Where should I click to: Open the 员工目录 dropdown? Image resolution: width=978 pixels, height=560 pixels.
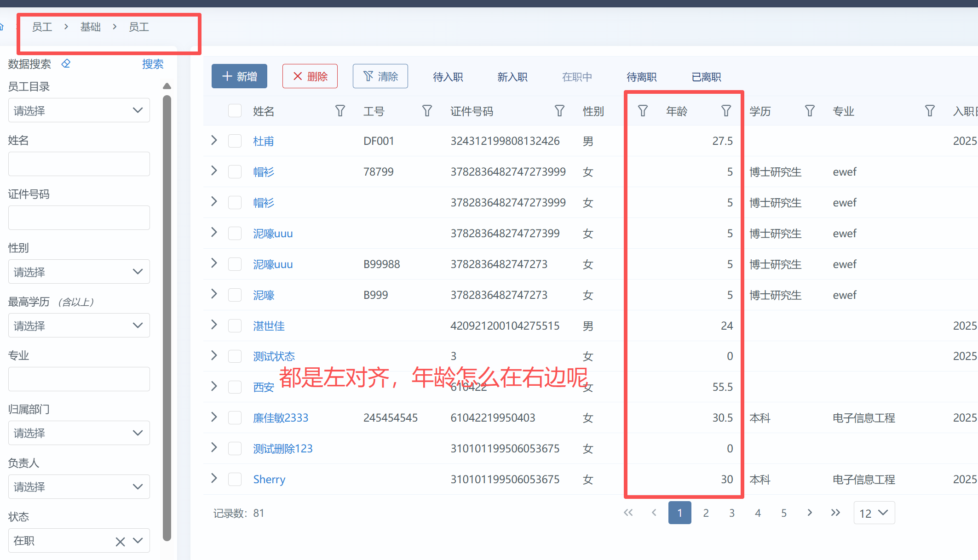[x=79, y=110]
